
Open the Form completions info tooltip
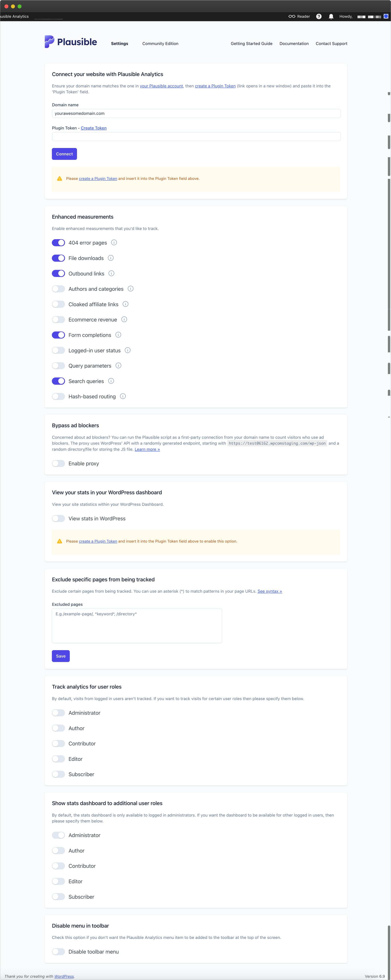(x=118, y=335)
